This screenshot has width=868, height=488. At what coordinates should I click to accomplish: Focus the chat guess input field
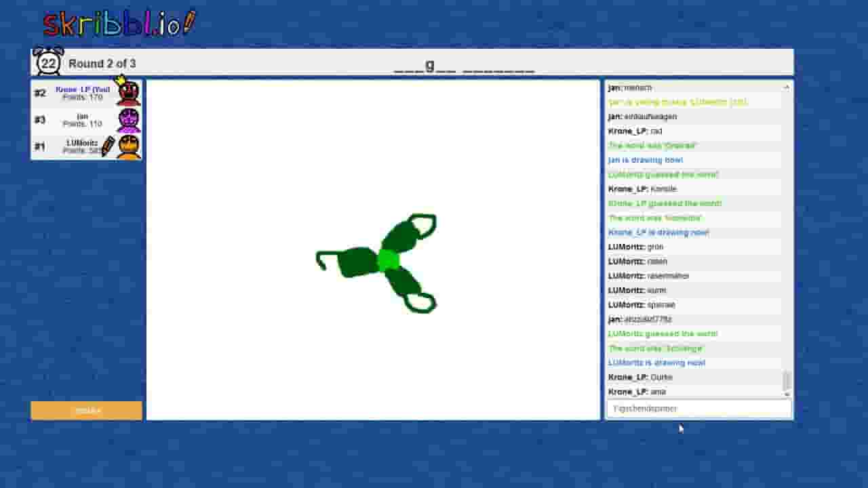(698, 409)
